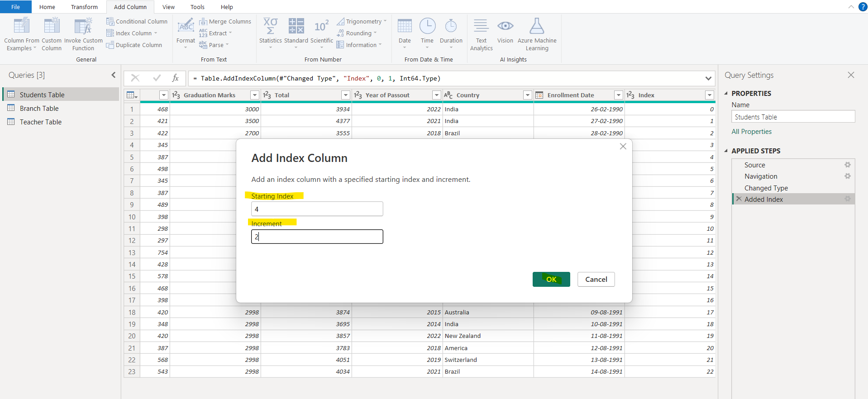This screenshot has height=399, width=868.
Task: Open the All Properties link
Action: tap(751, 132)
